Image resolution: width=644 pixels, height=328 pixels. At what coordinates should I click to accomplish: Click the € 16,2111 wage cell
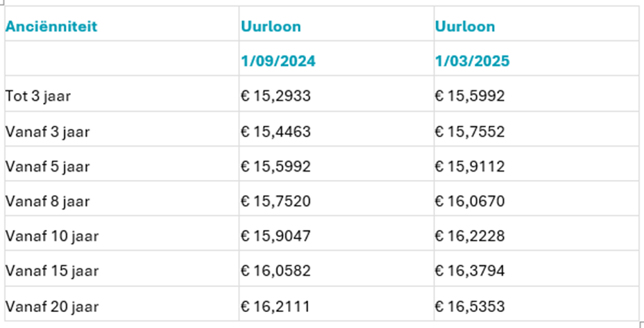[276, 306]
